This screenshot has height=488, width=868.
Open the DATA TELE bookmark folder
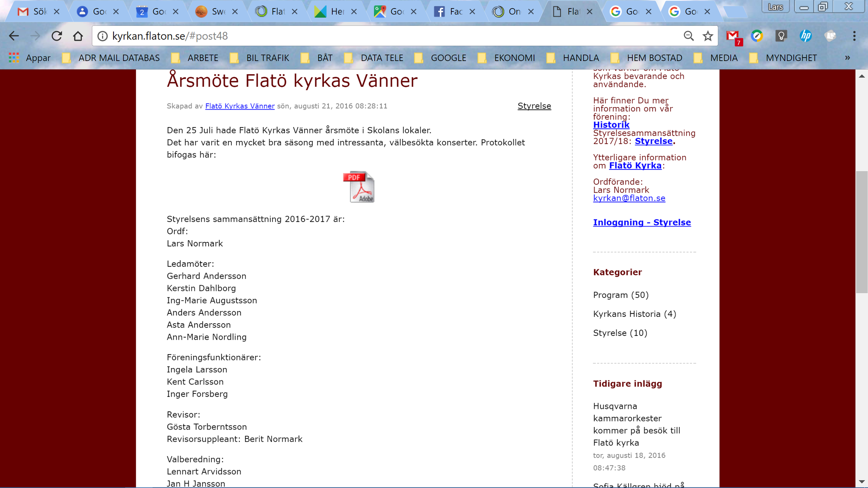(x=374, y=58)
